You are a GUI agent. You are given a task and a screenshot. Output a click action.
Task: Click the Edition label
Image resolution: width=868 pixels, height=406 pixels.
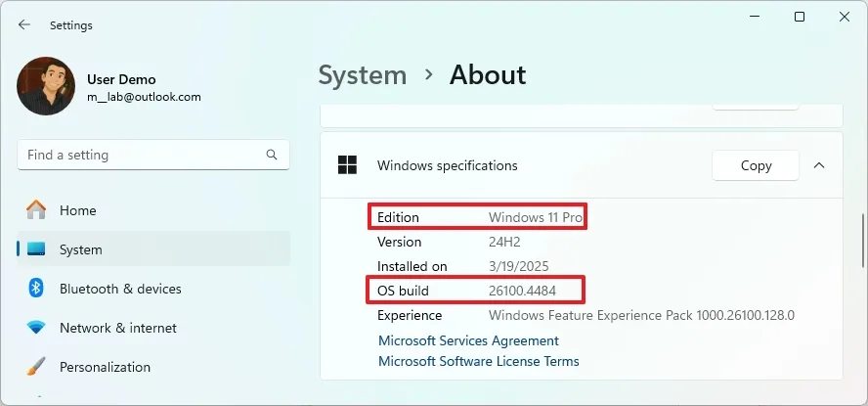point(398,218)
